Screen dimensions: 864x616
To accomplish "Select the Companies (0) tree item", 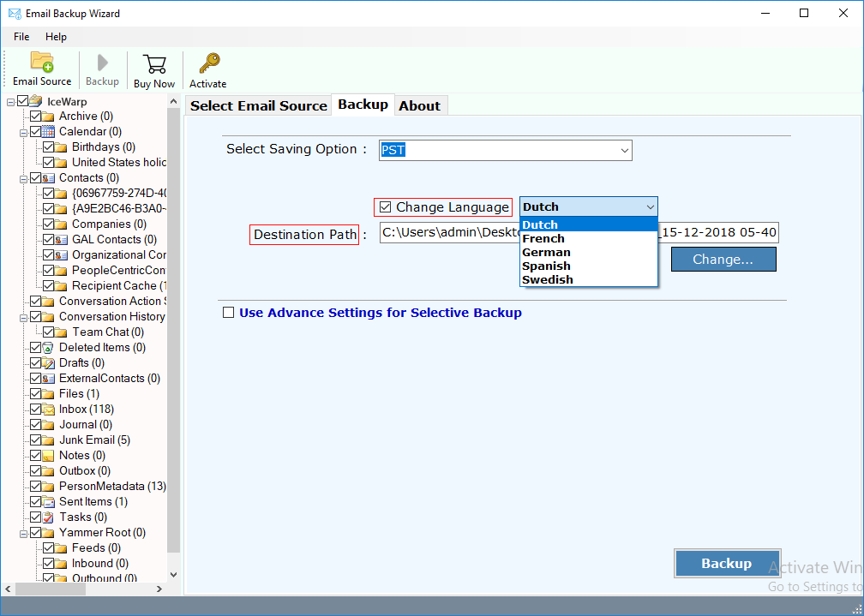I will [x=109, y=224].
